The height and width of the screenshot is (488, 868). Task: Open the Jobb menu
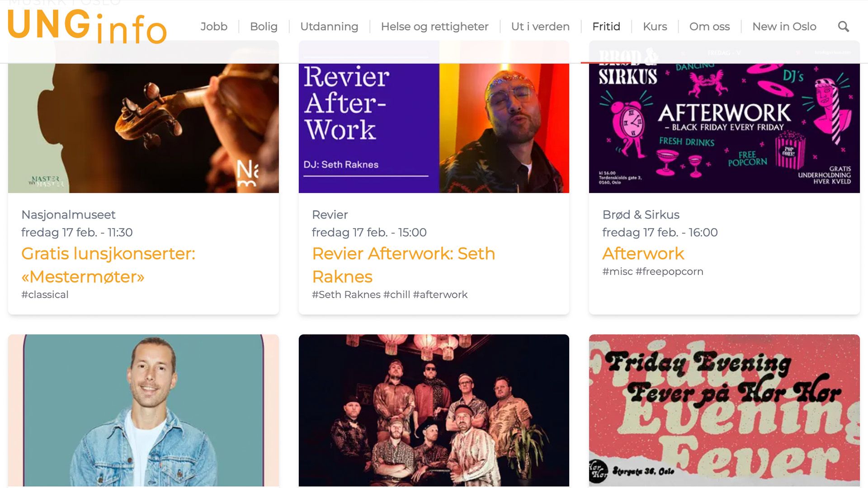pyautogui.click(x=214, y=27)
